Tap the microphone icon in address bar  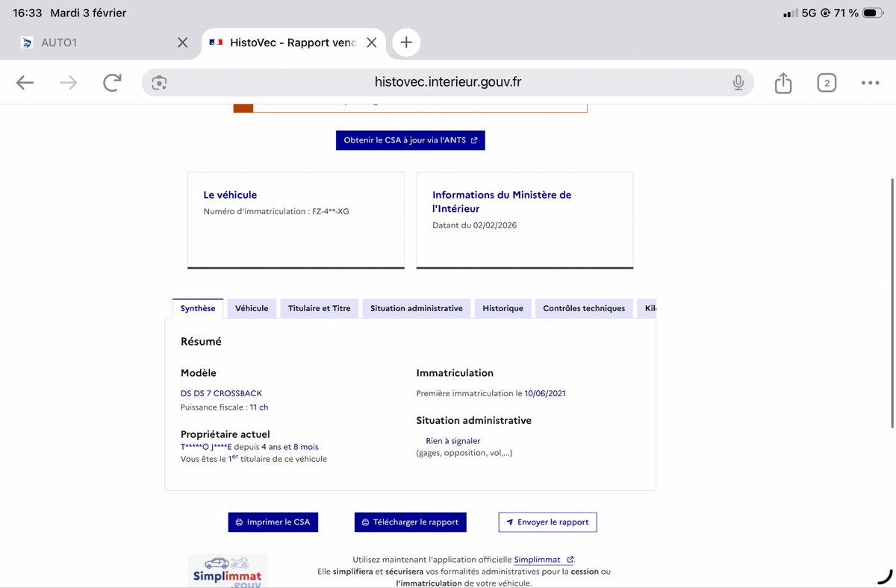click(x=738, y=83)
